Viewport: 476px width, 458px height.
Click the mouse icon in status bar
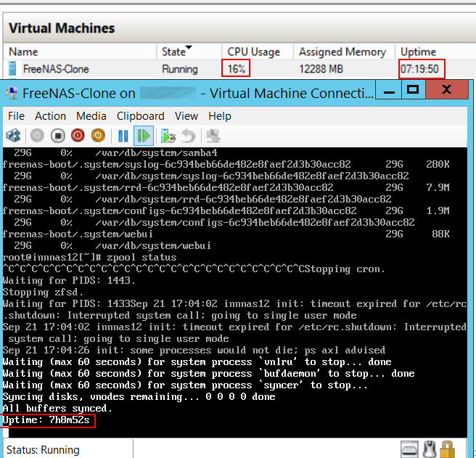430,449
